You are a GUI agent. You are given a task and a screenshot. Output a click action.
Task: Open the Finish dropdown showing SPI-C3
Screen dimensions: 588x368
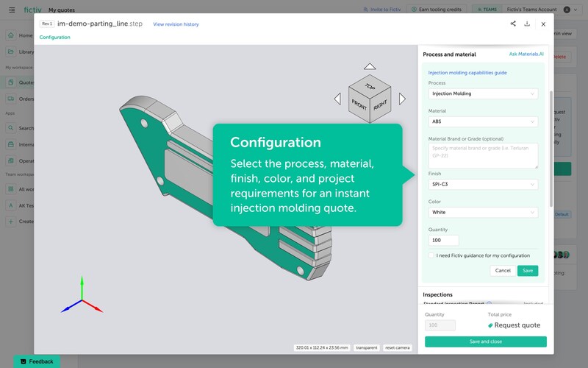(483, 184)
